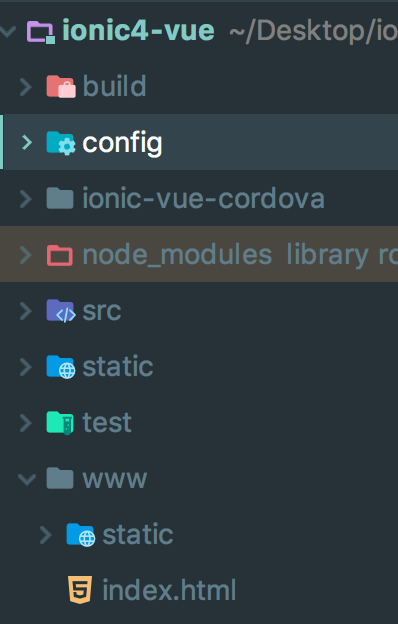This screenshot has height=624, width=398.
Task: Expand the config folder arrow
Action: pyautogui.click(x=26, y=142)
